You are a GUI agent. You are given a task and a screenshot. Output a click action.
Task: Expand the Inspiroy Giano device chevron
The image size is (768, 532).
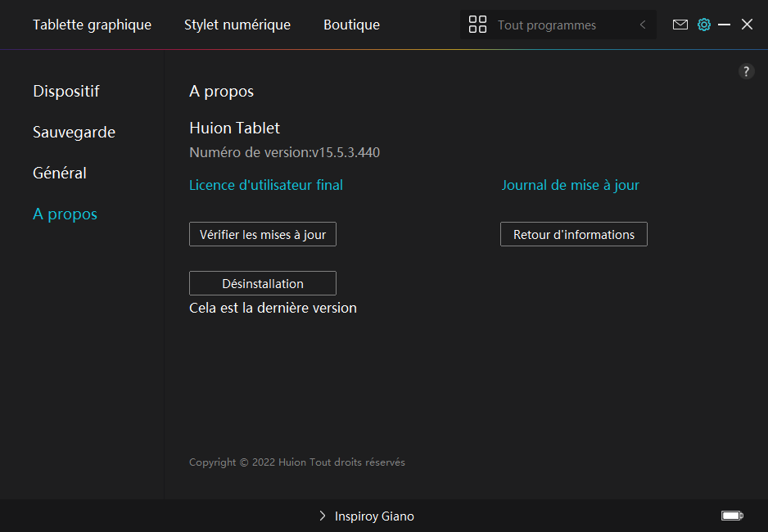[323, 516]
